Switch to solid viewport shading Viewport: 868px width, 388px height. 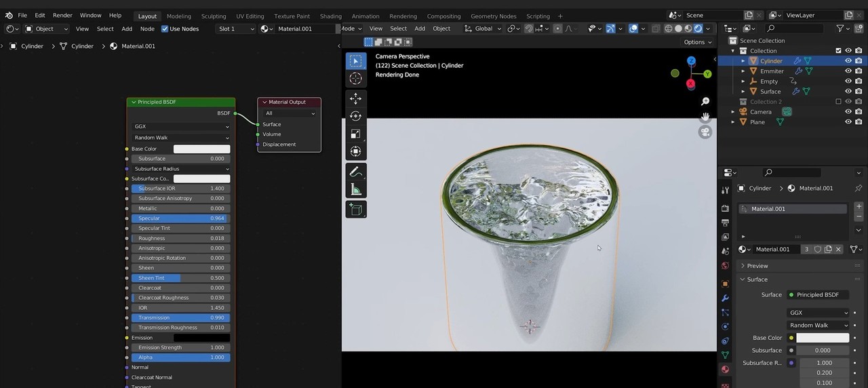678,28
